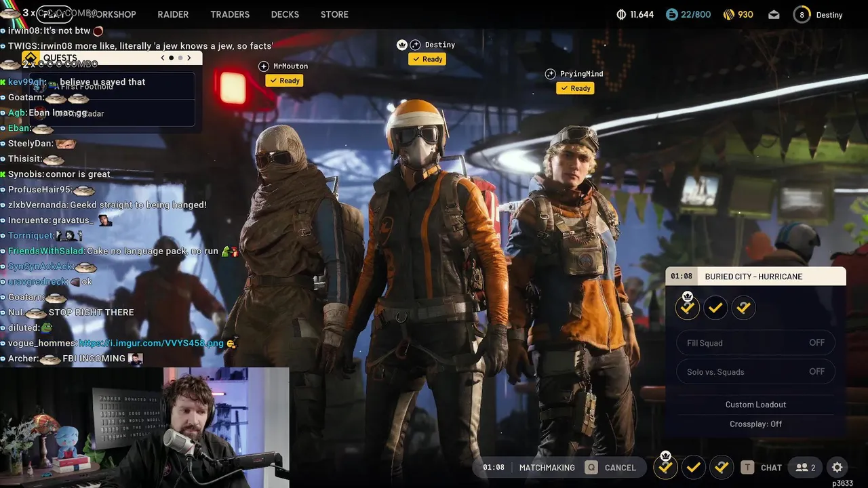Click the 930 currency value

point(746,14)
